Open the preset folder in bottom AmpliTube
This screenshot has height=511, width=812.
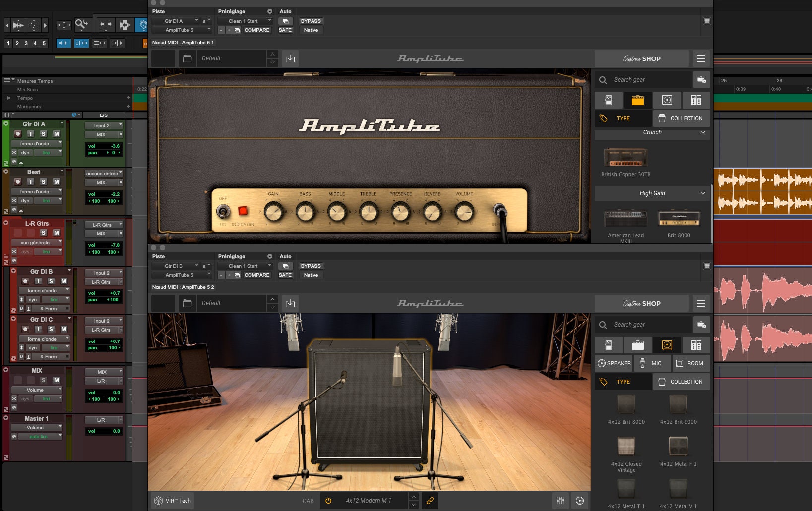point(187,303)
